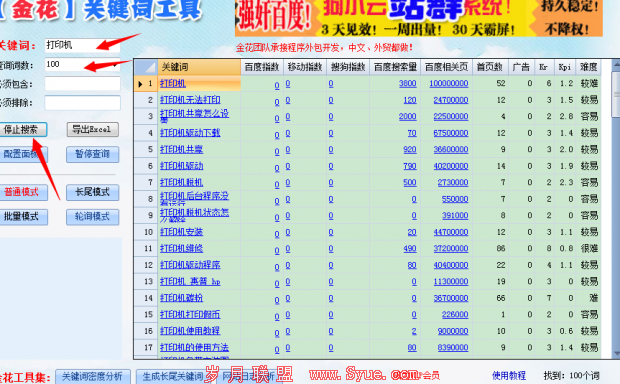Screen dimensions: 620x384
Task: Click search volume value 3800
Action: click(408, 83)
